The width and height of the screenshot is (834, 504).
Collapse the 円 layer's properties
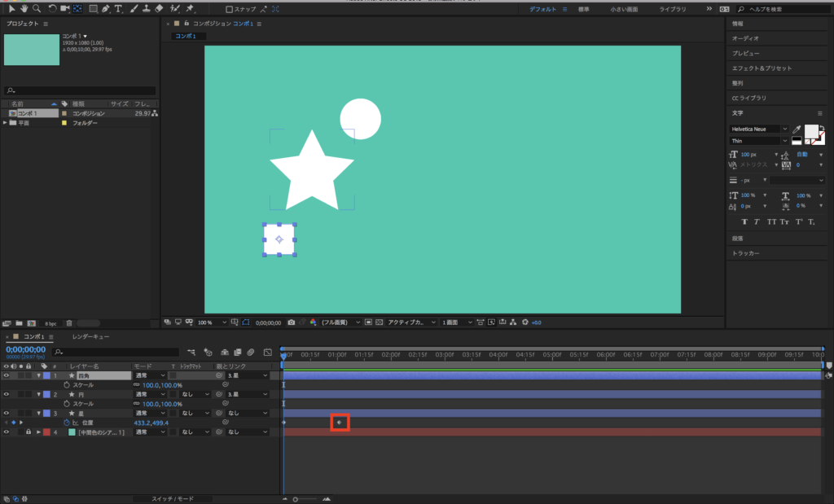click(38, 394)
